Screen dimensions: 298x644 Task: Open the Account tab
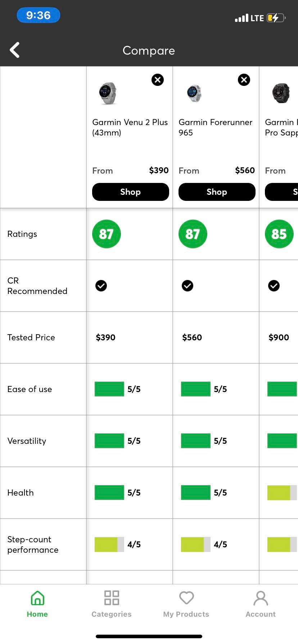pyautogui.click(x=261, y=604)
